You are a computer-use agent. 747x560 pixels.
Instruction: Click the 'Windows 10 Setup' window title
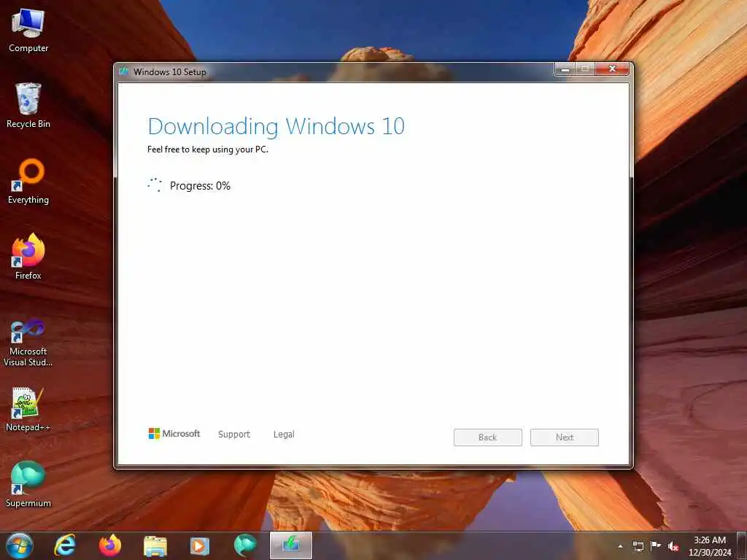point(169,72)
